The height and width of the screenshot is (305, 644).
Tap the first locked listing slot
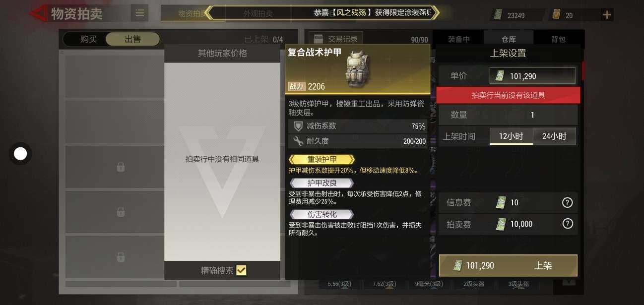[121, 167]
